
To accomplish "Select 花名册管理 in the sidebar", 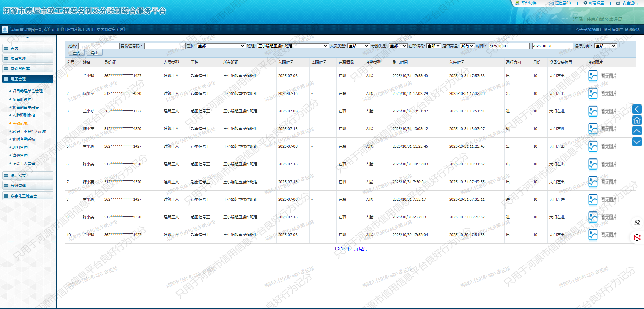I will (22, 99).
